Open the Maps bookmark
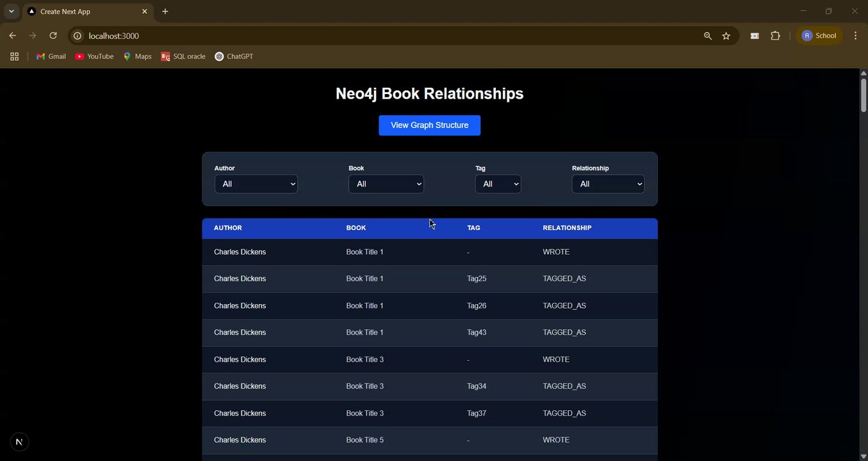 (x=137, y=56)
